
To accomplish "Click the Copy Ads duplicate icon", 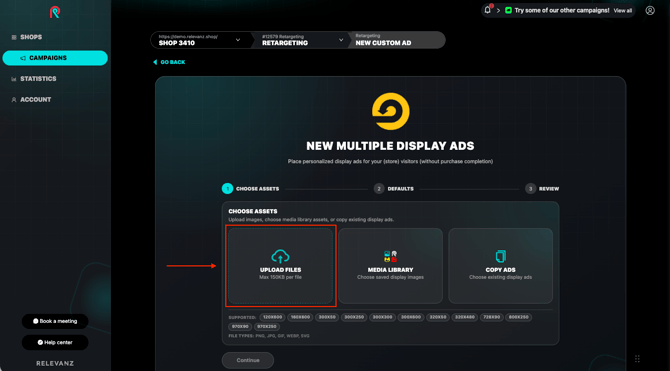I will pyautogui.click(x=500, y=256).
